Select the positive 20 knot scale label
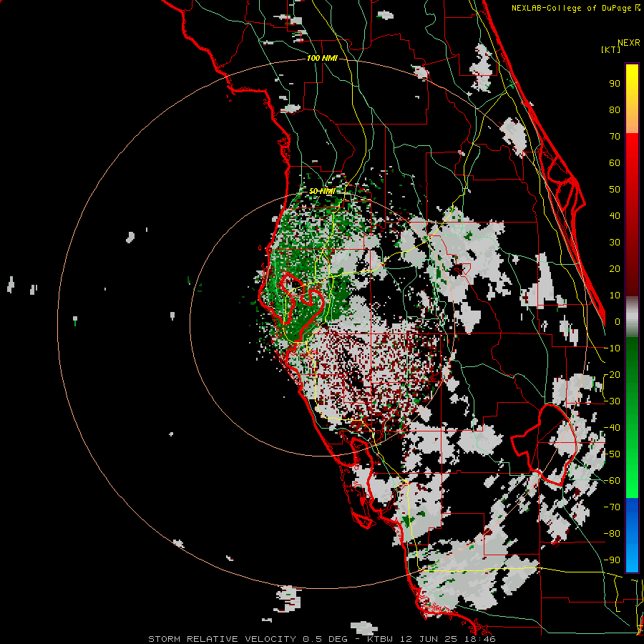This screenshot has width=644, height=644. point(615,269)
